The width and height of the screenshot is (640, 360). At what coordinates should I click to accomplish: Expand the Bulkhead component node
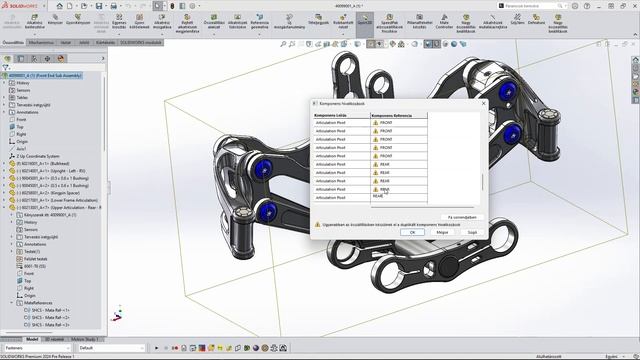tap(4, 164)
